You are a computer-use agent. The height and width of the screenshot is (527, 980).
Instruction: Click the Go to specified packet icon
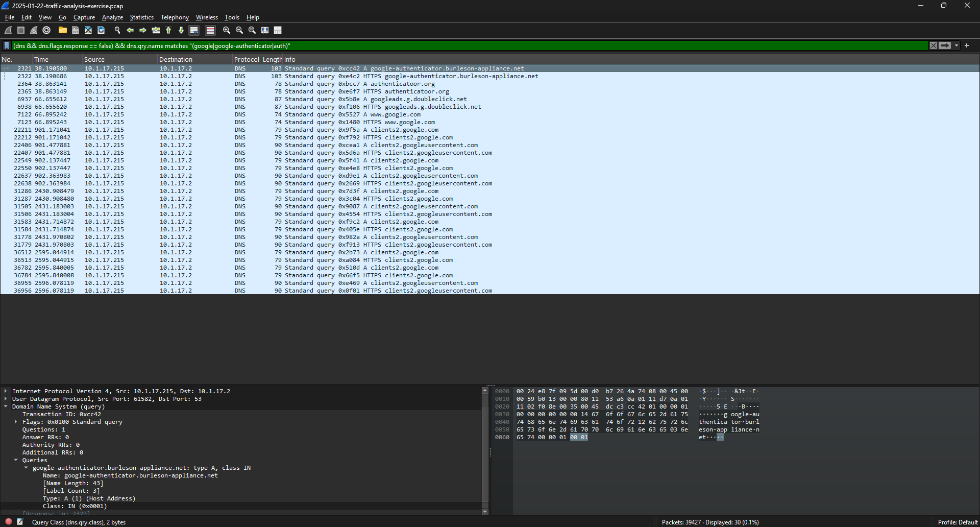point(156,31)
